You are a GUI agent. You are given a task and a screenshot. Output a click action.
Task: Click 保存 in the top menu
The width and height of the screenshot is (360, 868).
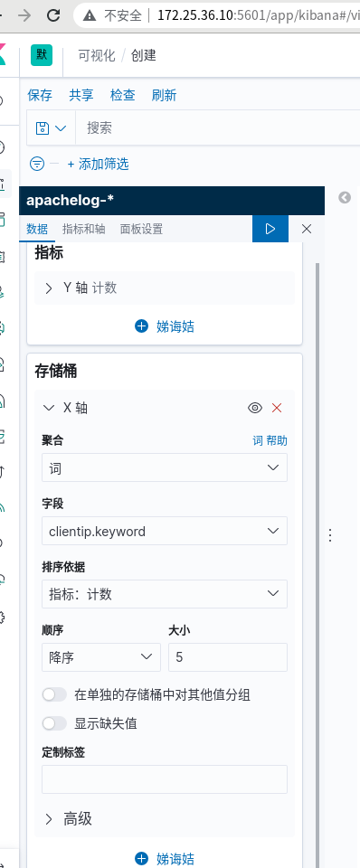pyautogui.click(x=40, y=95)
